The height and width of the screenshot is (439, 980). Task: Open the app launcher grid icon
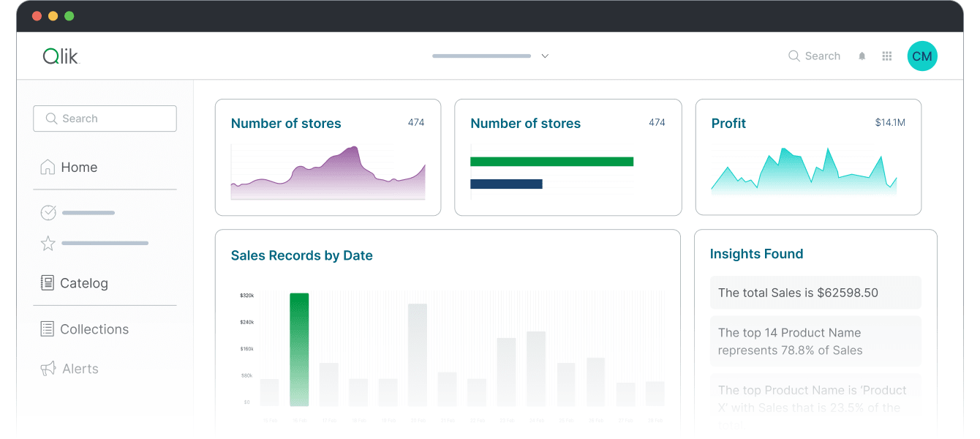886,56
